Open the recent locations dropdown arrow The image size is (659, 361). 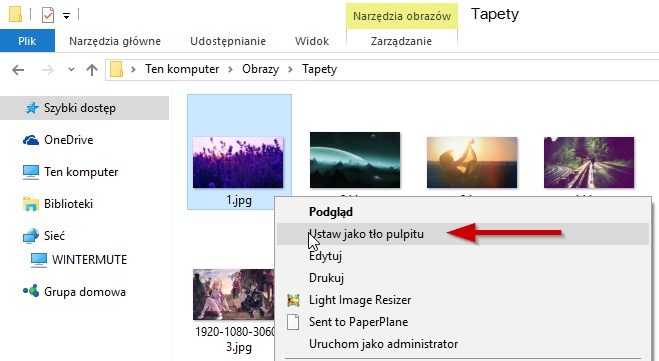[71, 69]
